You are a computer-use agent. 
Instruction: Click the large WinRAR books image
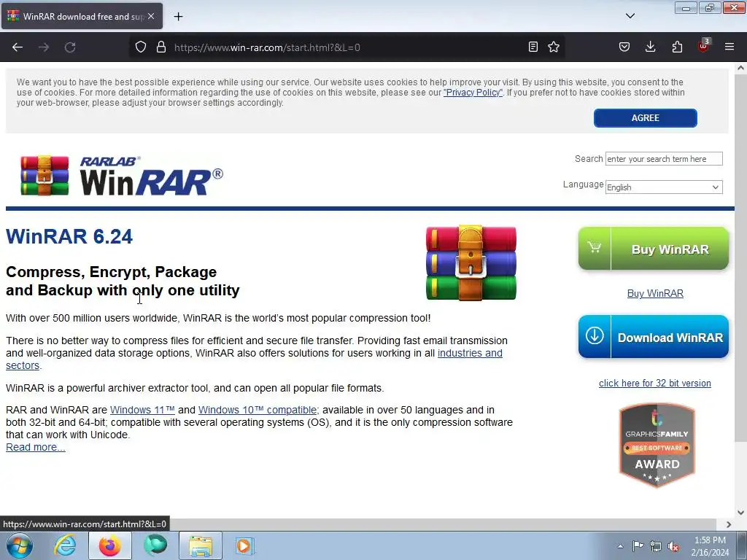point(471,262)
